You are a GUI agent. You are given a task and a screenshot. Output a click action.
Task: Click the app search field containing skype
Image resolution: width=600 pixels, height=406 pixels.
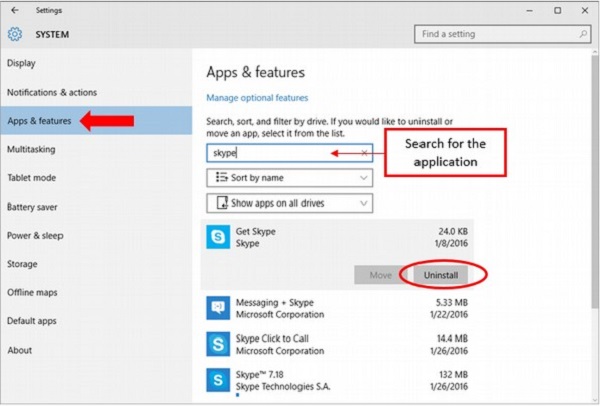coord(280,153)
